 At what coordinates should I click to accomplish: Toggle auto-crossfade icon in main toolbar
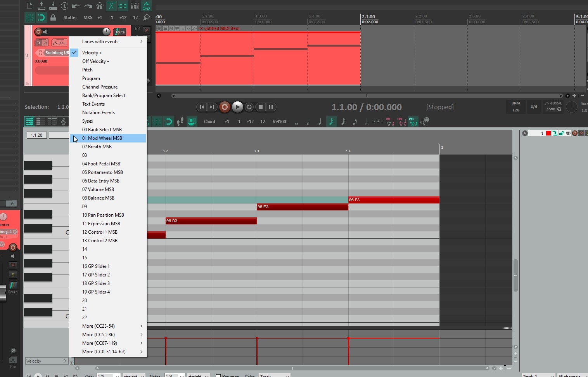coord(111,6)
